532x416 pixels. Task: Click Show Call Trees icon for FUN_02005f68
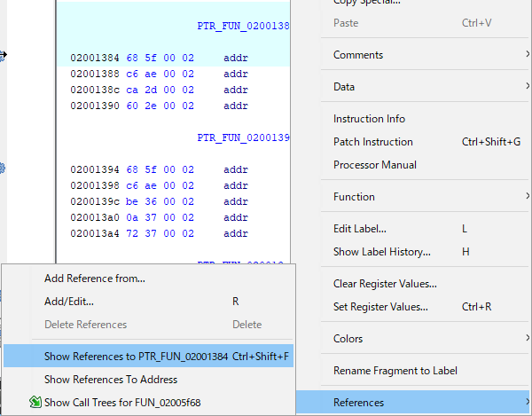35,402
